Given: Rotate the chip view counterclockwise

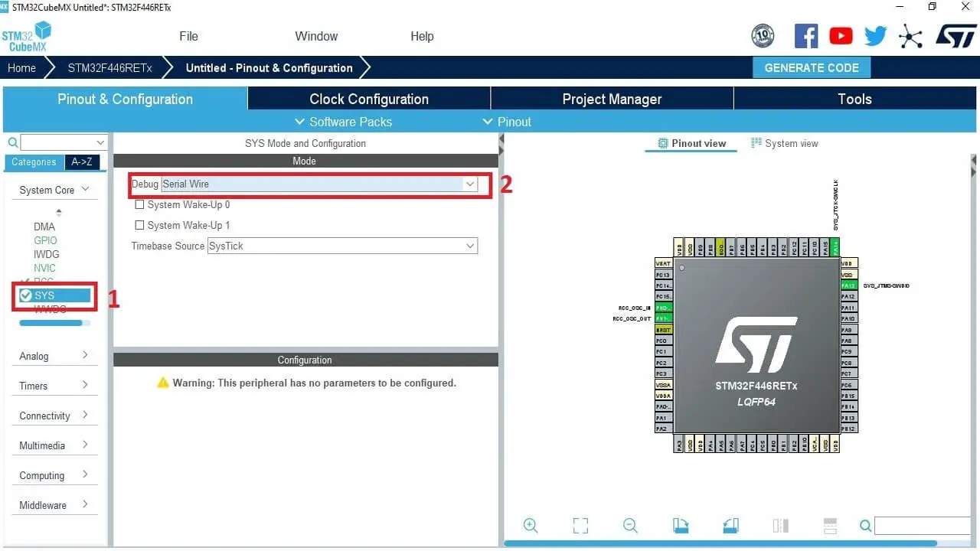Looking at the screenshot, I should (x=730, y=526).
